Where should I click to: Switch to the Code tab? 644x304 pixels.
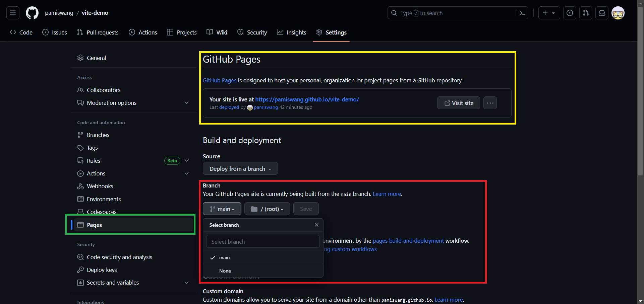click(21, 32)
